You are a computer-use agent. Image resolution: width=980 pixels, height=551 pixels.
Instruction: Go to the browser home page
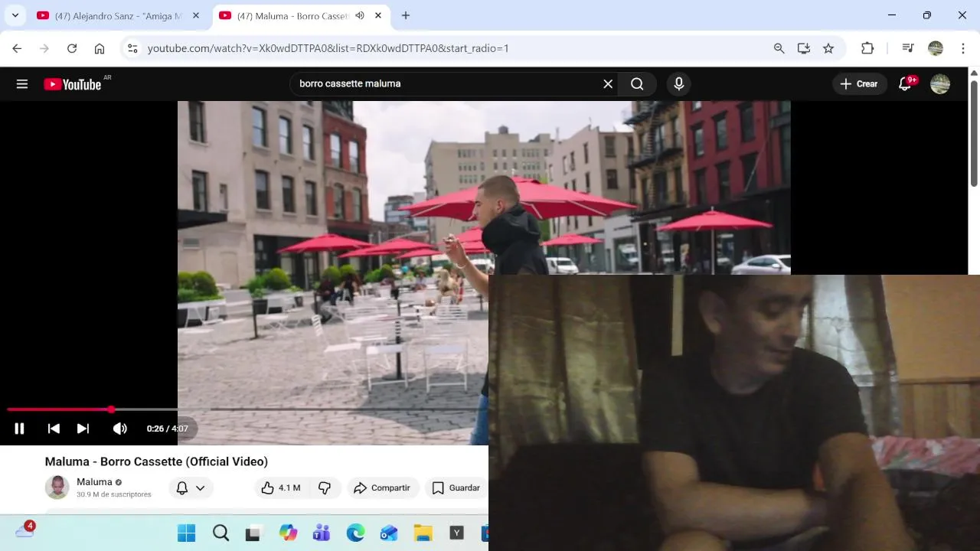point(100,48)
